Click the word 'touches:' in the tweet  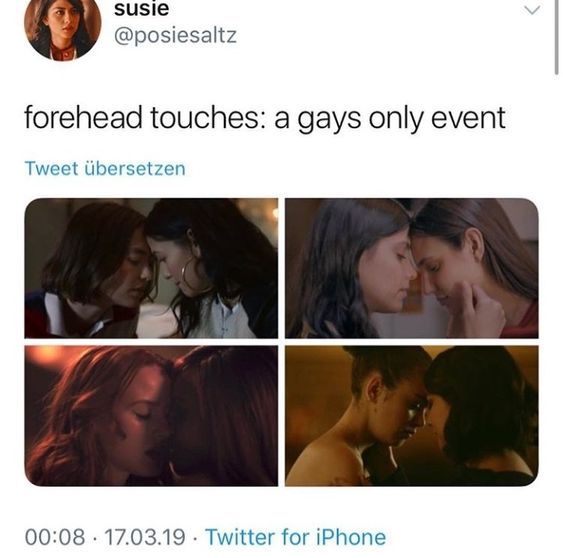click(209, 118)
